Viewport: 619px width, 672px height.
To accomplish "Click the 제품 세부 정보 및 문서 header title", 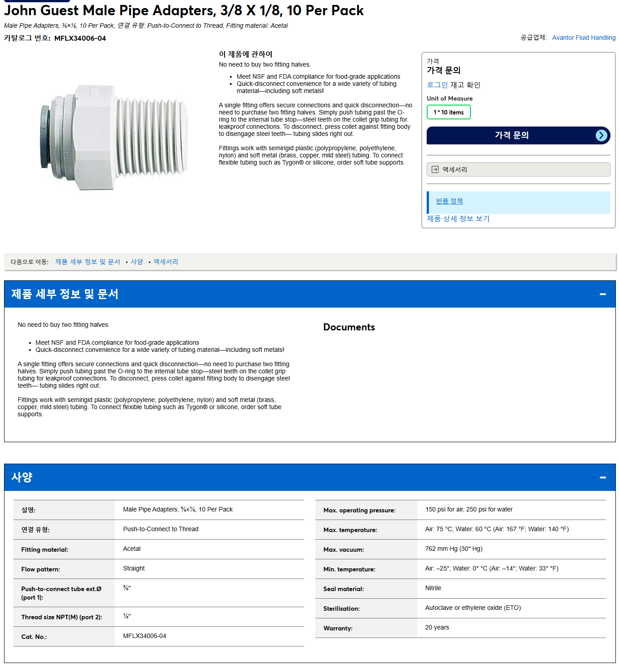I will (65, 294).
